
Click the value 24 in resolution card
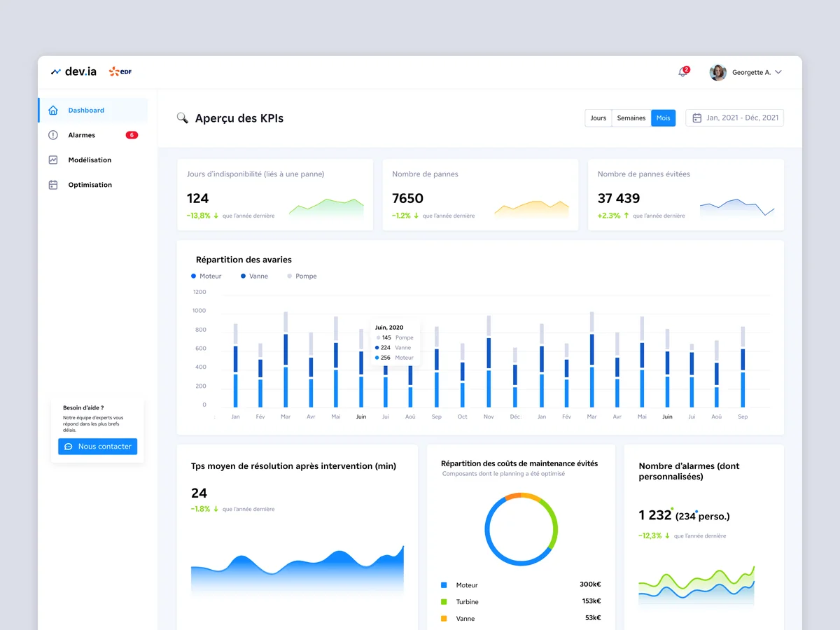pyautogui.click(x=199, y=493)
